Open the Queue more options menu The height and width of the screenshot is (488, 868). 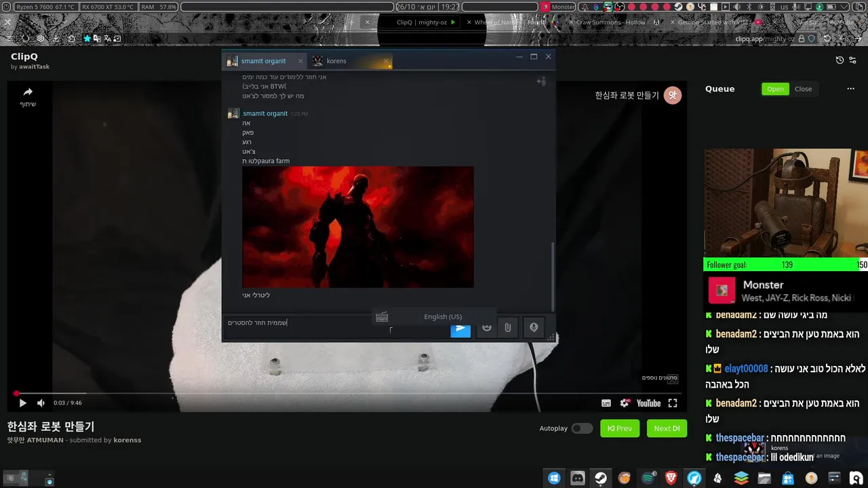(850, 89)
